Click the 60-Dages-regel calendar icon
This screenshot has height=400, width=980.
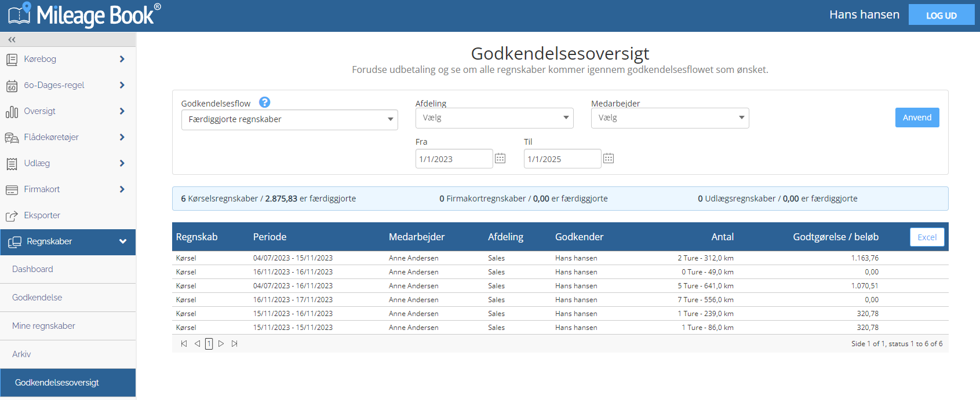pyautogui.click(x=12, y=86)
